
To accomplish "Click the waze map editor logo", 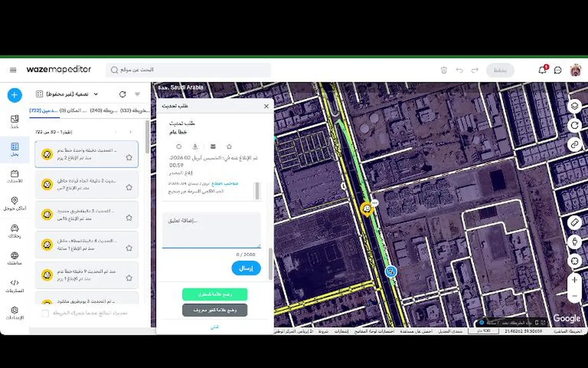I will click(59, 70).
